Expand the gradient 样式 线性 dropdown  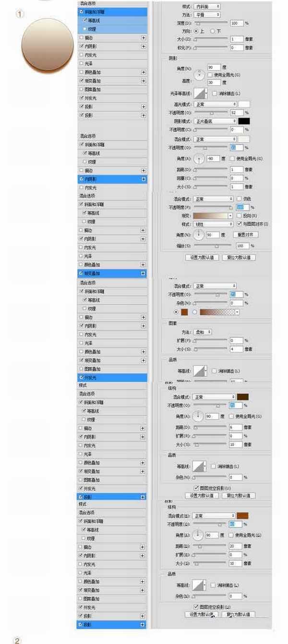213,224
